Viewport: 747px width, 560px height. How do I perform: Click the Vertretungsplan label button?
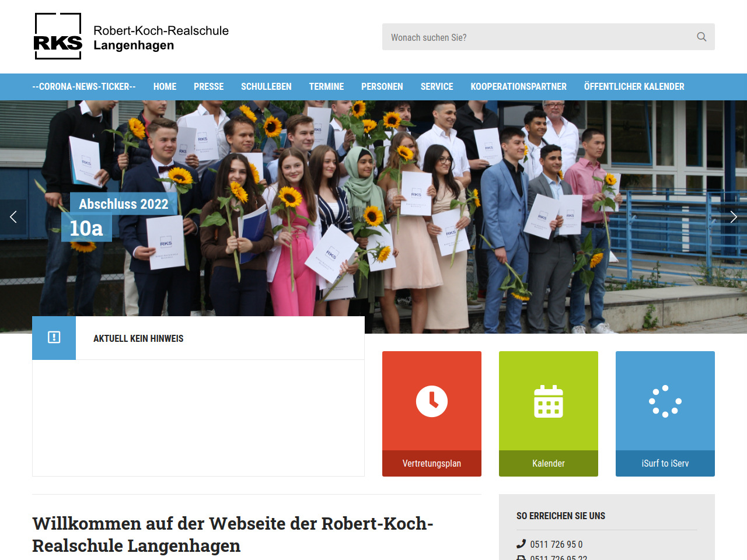432,463
